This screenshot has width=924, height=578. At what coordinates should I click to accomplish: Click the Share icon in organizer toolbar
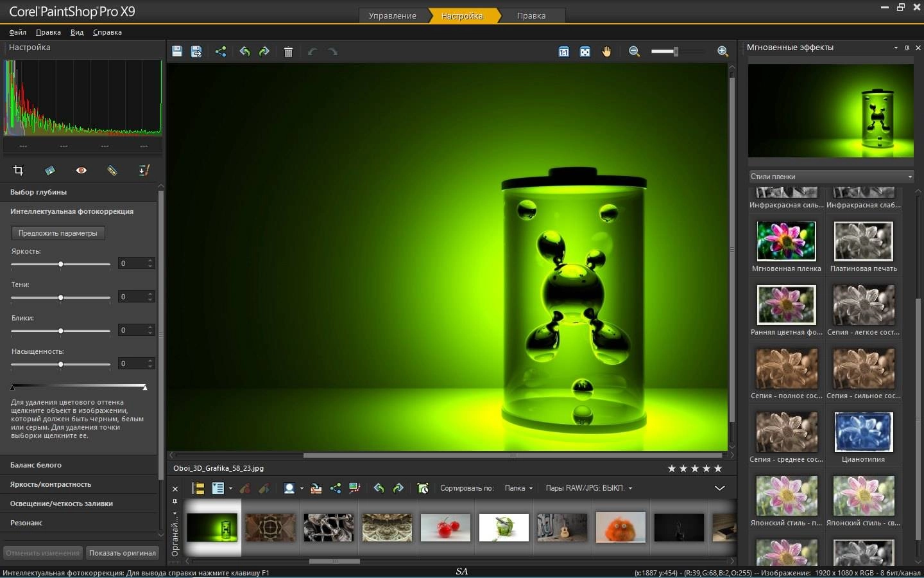pyautogui.click(x=336, y=488)
